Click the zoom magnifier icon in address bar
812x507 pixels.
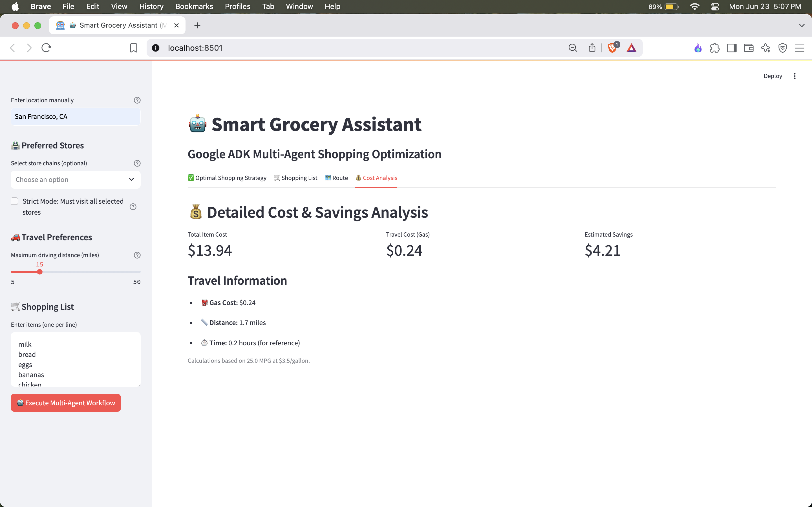click(x=573, y=48)
